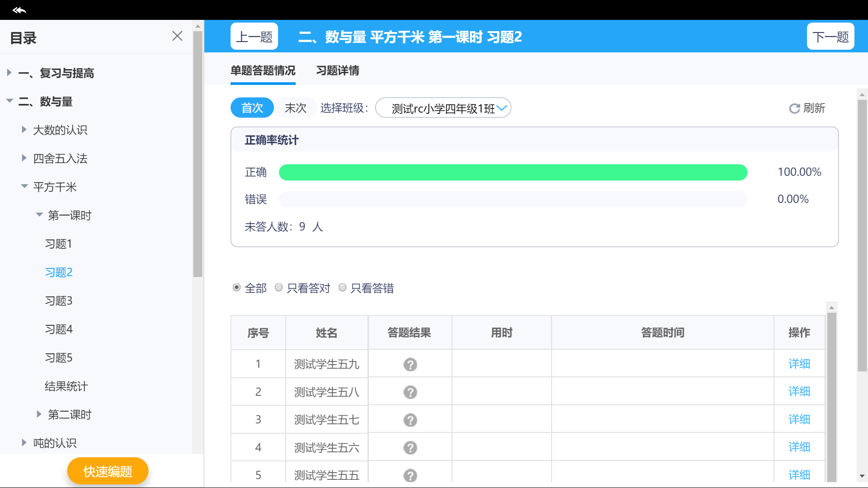Click question mark icon for 测试学生五九

410,364
